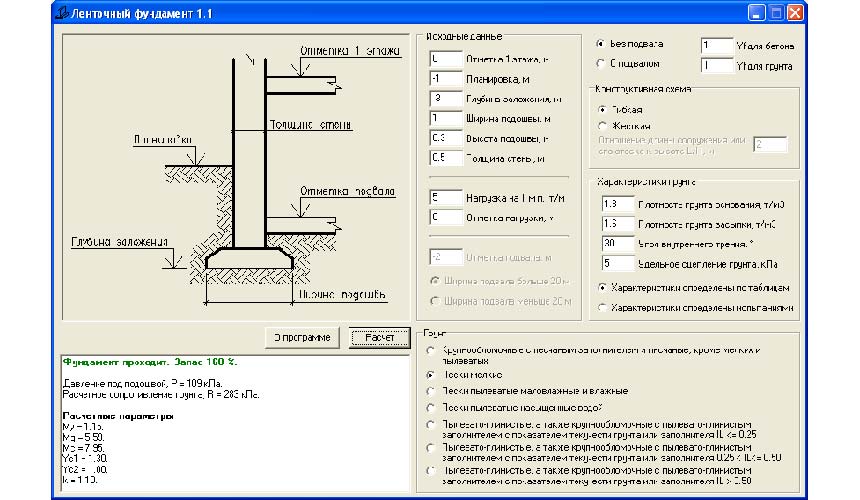Click the Планировка, м input field
The width and height of the screenshot is (860, 500).
pos(444,79)
